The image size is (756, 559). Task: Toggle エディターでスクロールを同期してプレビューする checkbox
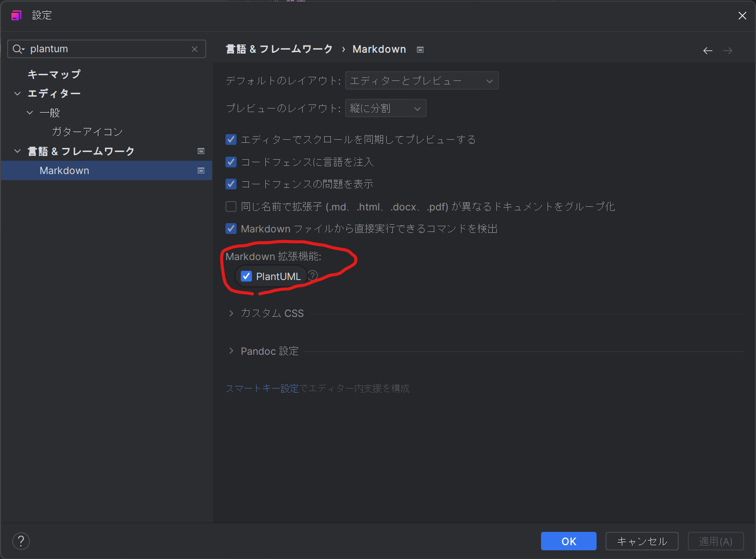(231, 139)
